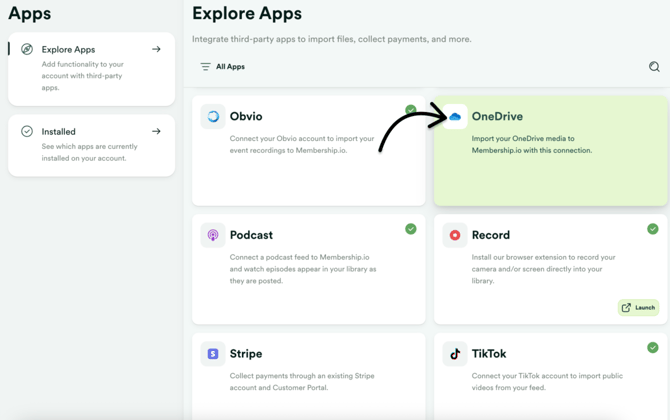670x420 pixels.
Task: Click the filter lines icon beside All Apps
Action: tap(206, 67)
